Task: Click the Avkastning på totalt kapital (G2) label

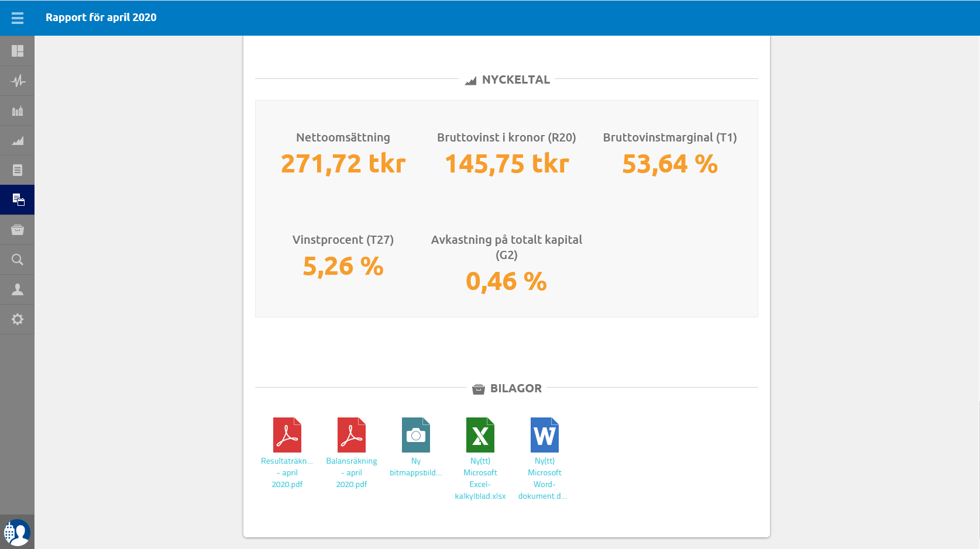Action: tap(507, 247)
